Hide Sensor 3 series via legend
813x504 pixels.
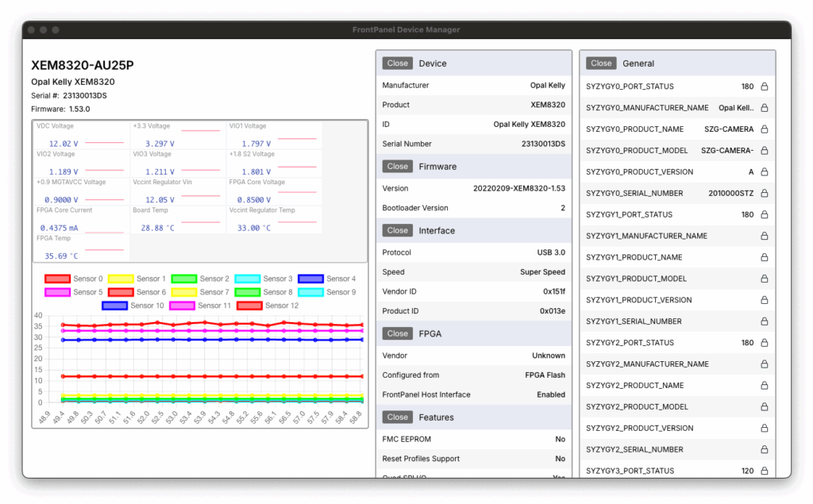pyautogui.click(x=264, y=279)
